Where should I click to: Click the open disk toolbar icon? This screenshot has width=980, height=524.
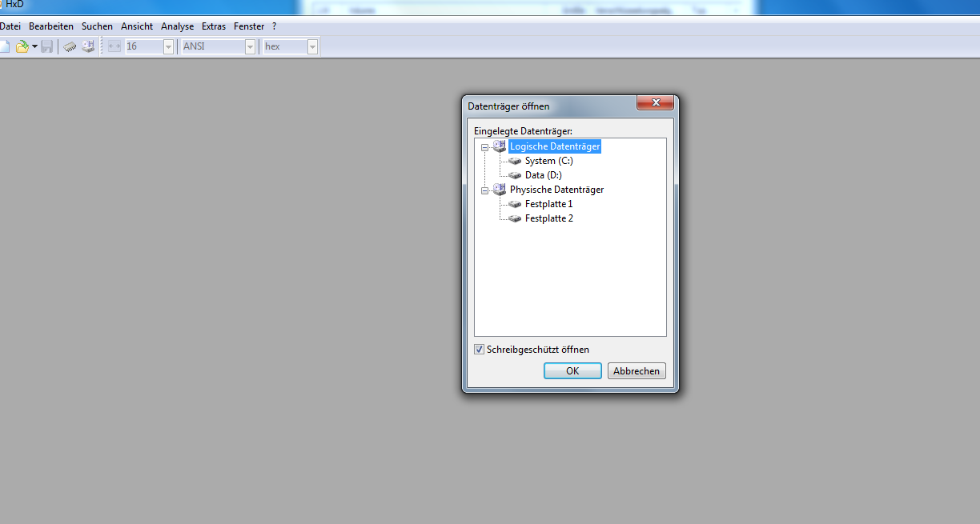[x=88, y=46]
